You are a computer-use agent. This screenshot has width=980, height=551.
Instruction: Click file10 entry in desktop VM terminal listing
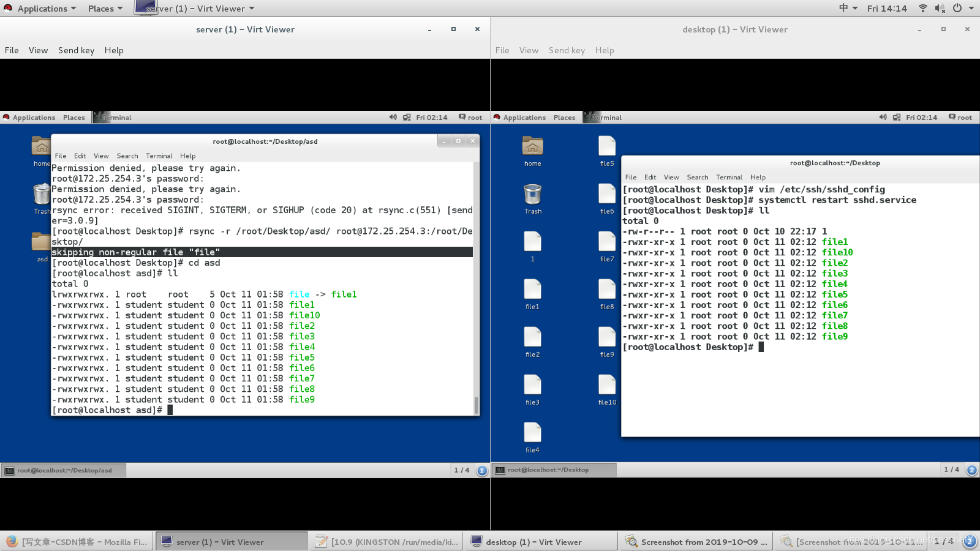837,252
